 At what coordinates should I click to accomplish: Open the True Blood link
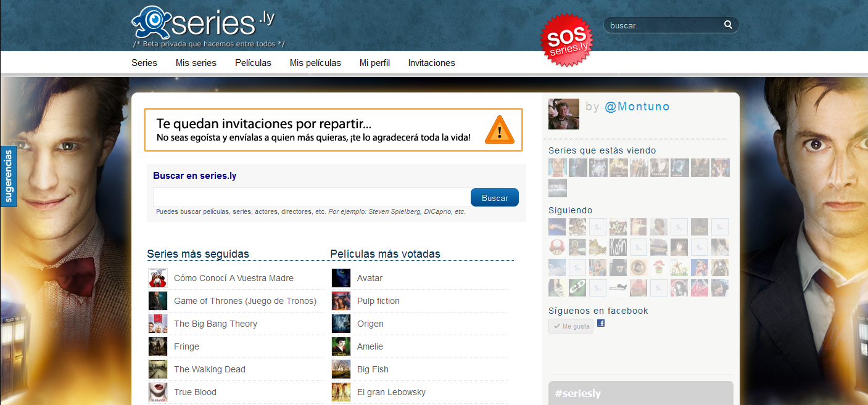(196, 392)
